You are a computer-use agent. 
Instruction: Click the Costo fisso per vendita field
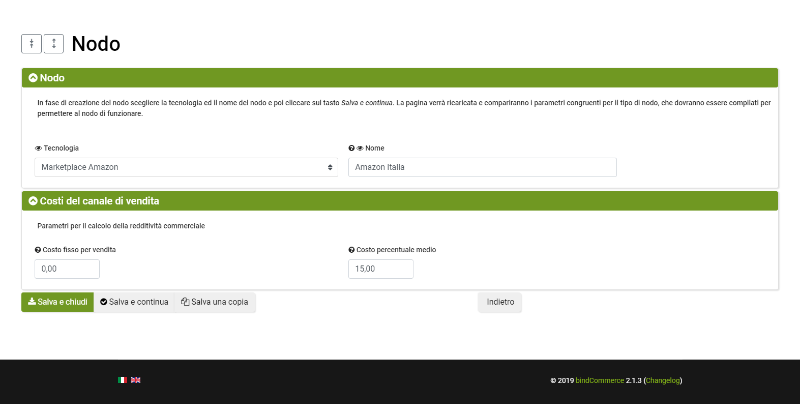(67, 269)
